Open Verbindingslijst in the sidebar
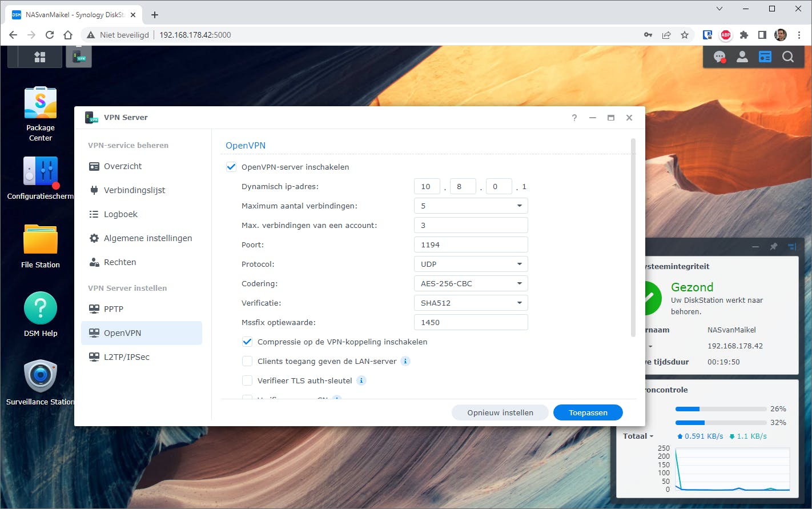The width and height of the screenshot is (812, 509). click(142, 190)
